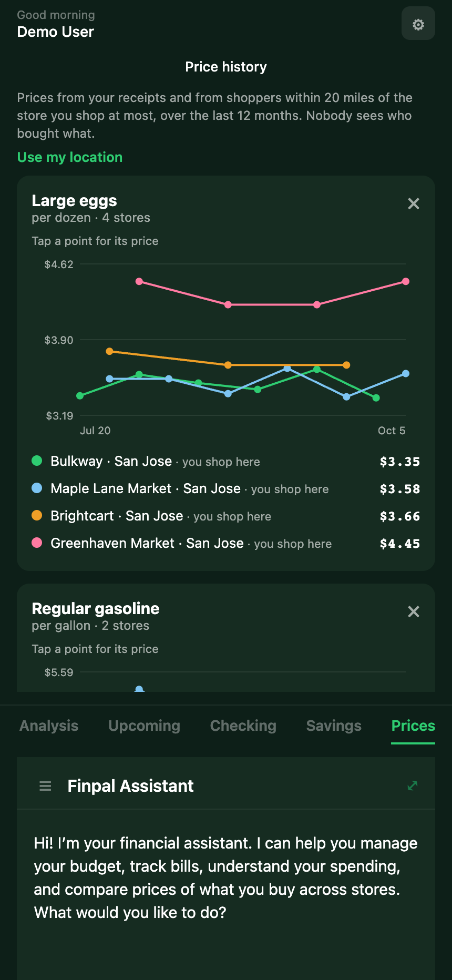452x980 pixels.
Task: Close the Regular gasoline price card
Action: 414,611
